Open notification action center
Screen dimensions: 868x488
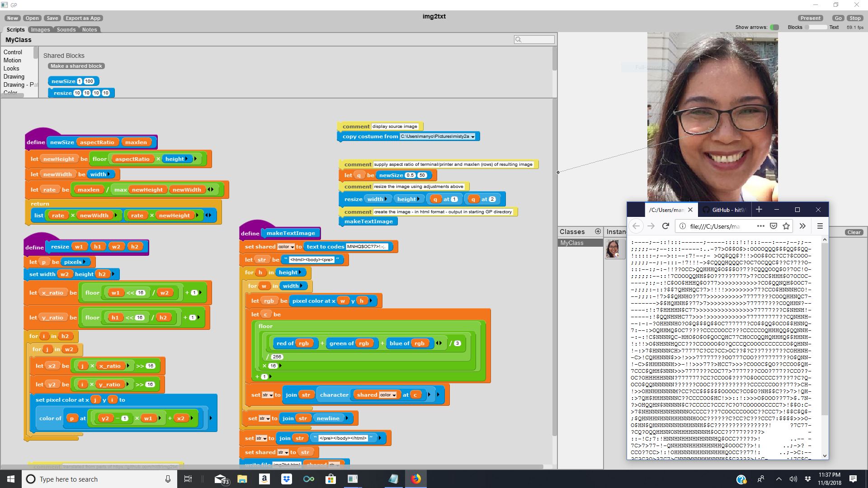pyautogui.click(x=853, y=479)
